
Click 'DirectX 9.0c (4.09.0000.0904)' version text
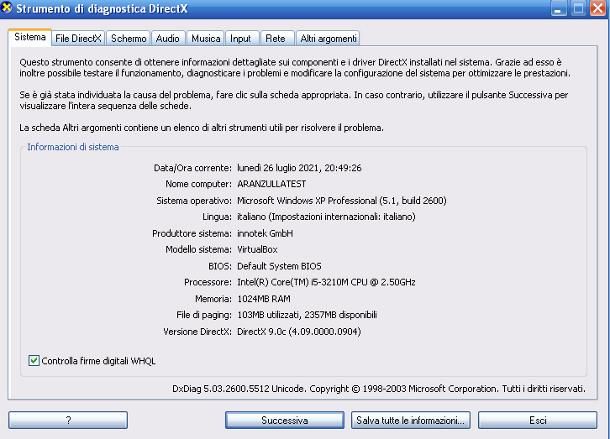(x=299, y=332)
